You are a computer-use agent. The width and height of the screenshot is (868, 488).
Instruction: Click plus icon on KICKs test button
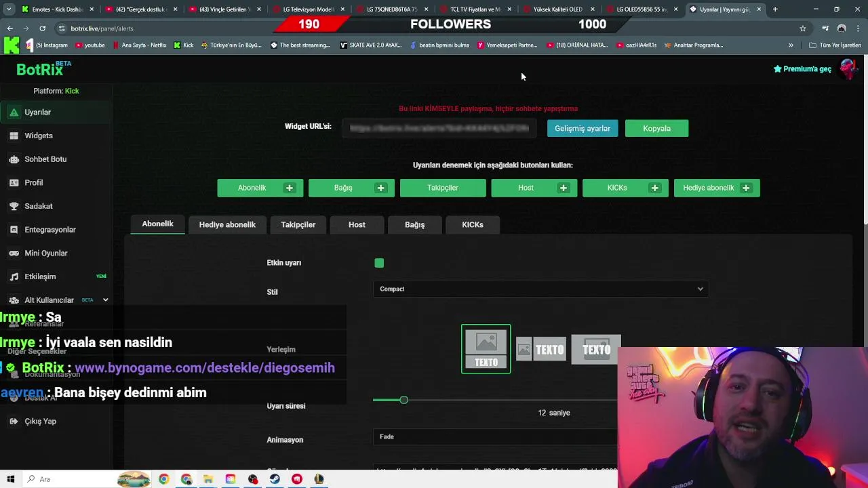point(654,188)
